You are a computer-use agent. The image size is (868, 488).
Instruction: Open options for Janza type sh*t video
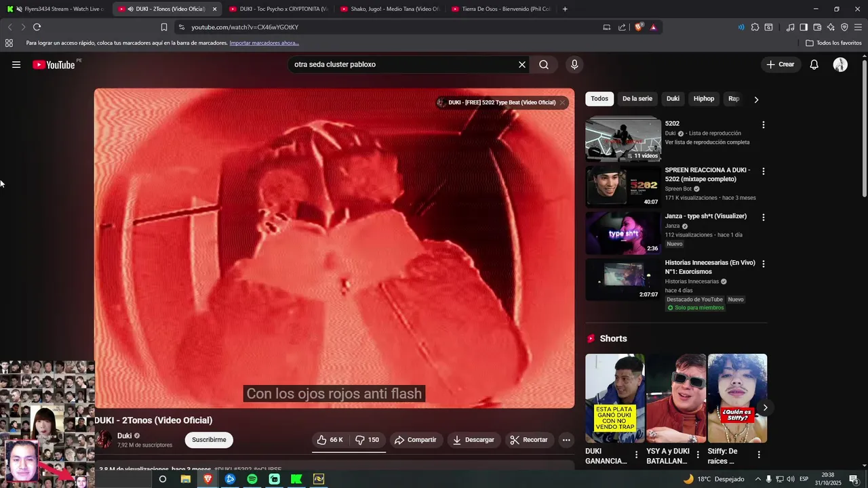tap(763, 218)
